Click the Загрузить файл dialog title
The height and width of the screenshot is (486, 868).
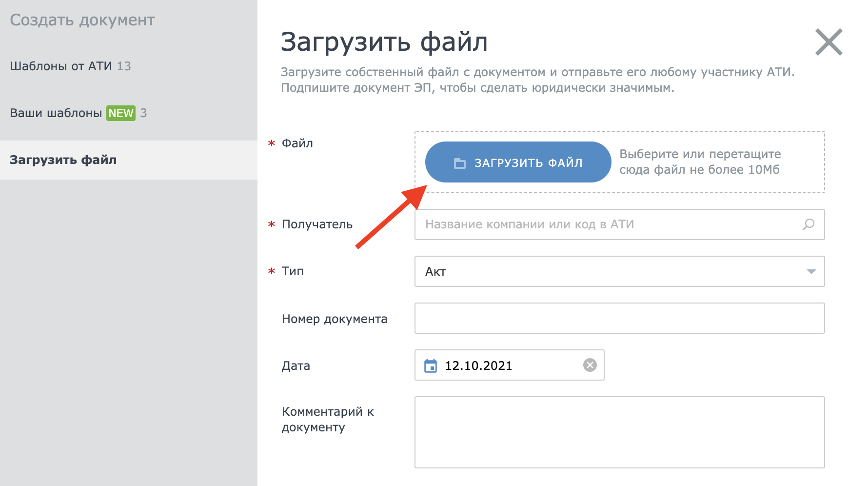(384, 42)
